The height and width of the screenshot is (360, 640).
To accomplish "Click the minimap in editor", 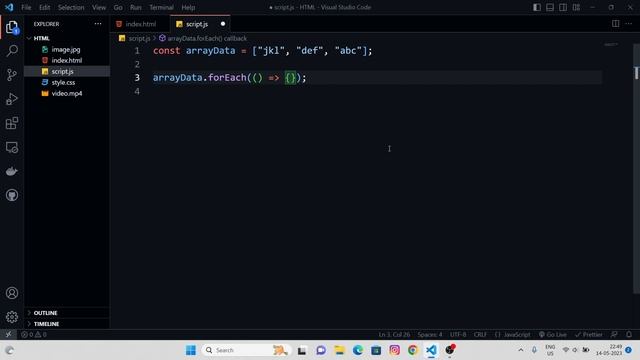I will 611,44.
